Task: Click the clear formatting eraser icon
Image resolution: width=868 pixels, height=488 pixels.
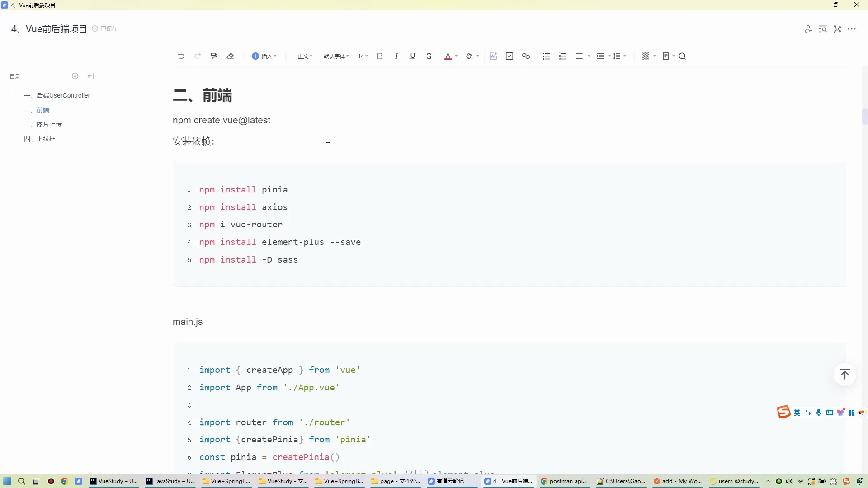Action: pyautogui.click(x=231, y=56)
